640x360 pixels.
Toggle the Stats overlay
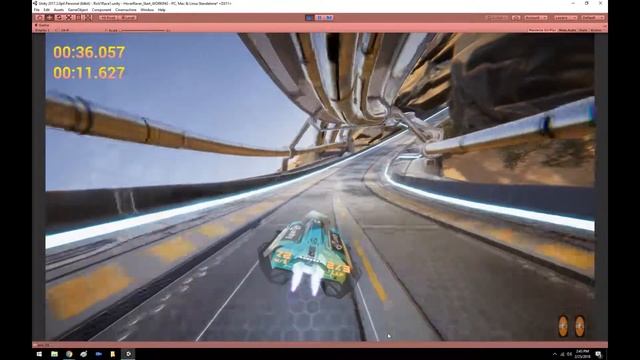click(583, 30)
